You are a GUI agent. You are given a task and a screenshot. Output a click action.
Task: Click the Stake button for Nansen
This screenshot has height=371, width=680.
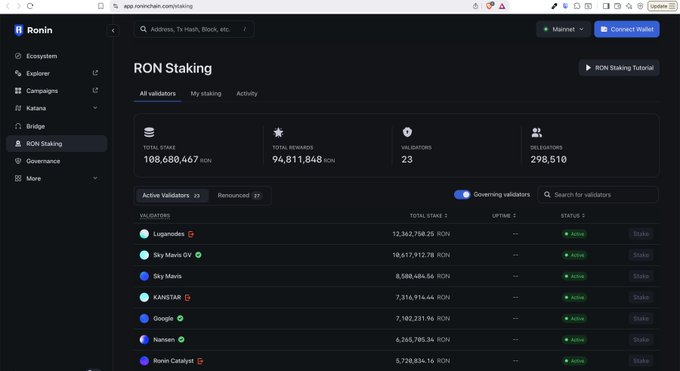(x=641, y=339)
